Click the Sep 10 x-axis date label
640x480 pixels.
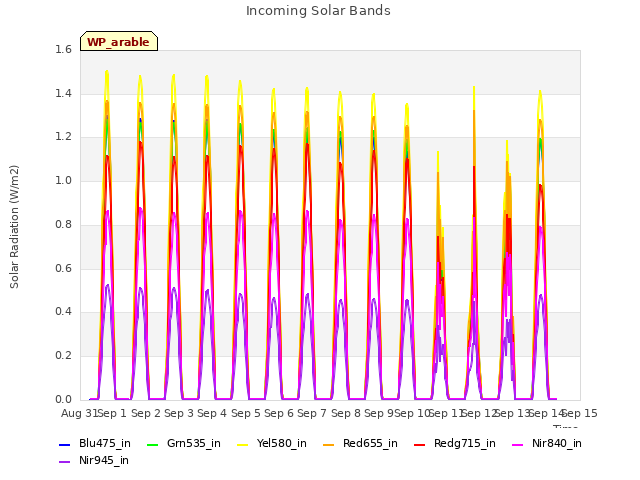(412, 413)
